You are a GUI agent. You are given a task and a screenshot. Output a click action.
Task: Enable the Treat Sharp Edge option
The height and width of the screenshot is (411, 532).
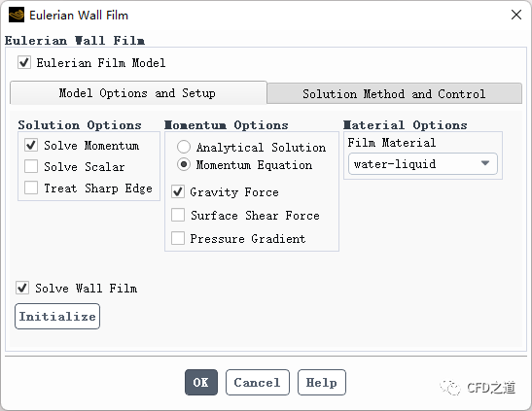coord(31,188)
